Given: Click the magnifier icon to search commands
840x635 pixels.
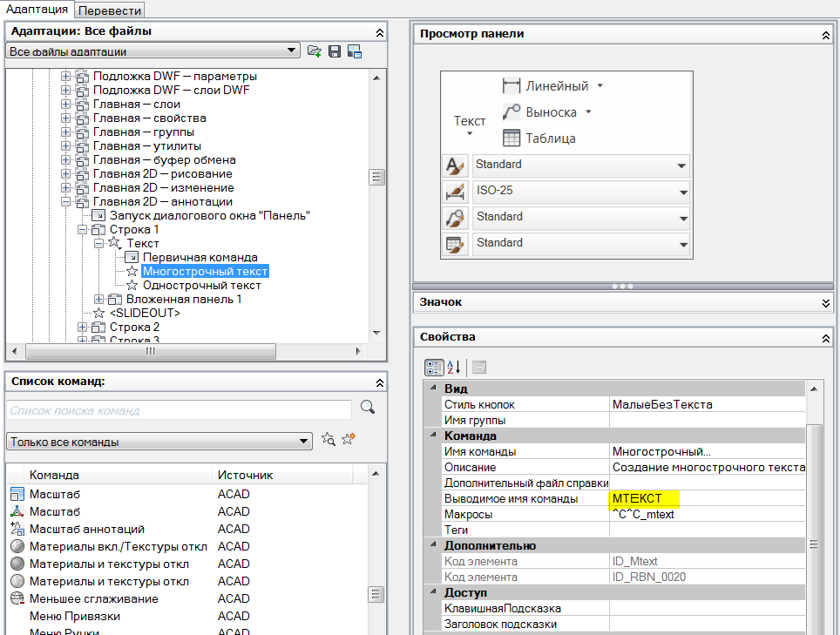Looking at the screenshot, I should point(368,407).
